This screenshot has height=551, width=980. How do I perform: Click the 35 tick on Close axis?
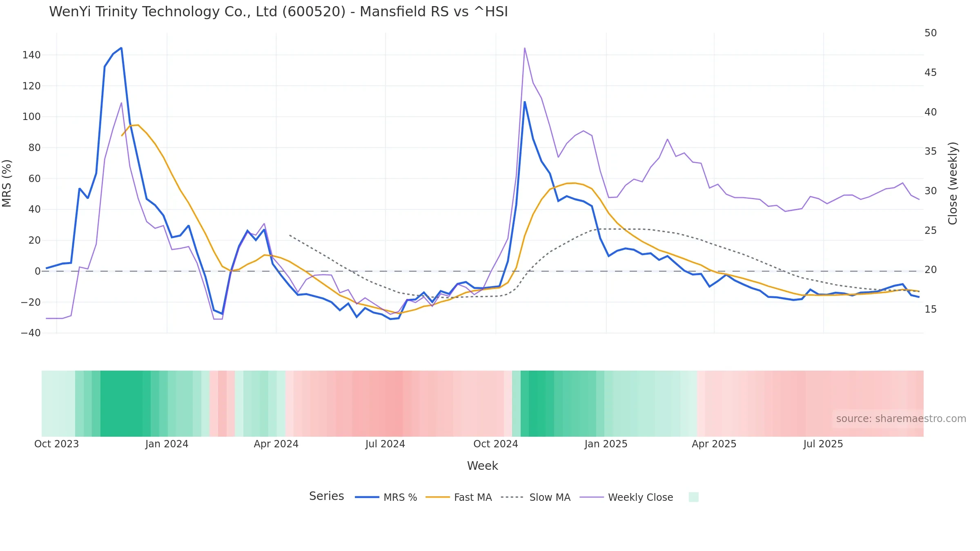(931, 151)
